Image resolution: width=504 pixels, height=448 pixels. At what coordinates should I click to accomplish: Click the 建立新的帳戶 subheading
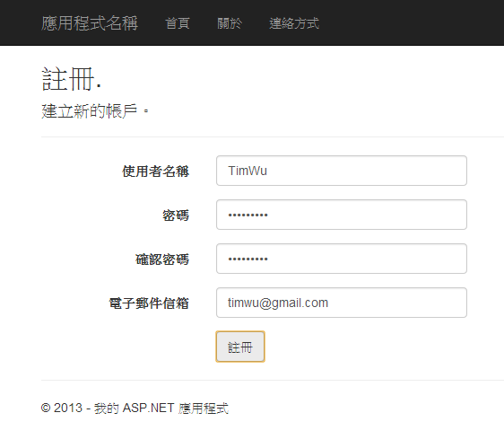[x=95, y=111]
